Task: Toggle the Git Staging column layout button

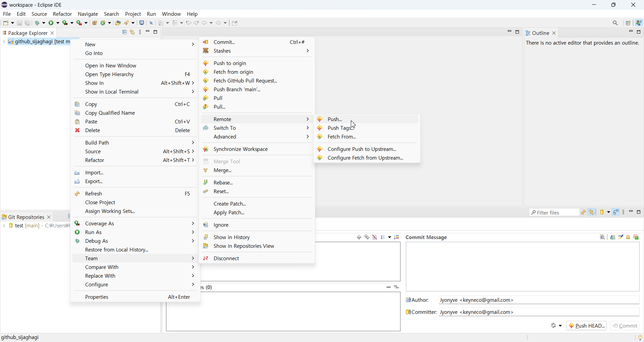Action: (616, 212)
